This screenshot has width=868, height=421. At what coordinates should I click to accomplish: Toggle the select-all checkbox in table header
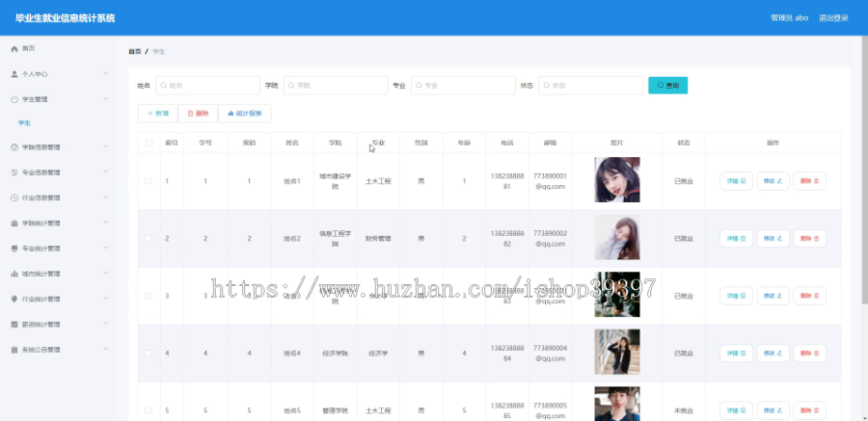coord(149,143)
